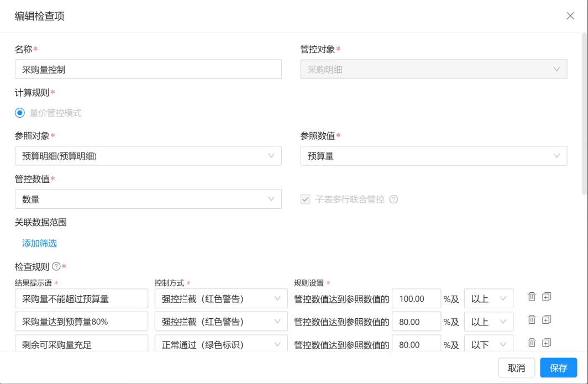588x384 pixels.
Task: Close the 编辑检查项 dialog
Action: (570, 16)
